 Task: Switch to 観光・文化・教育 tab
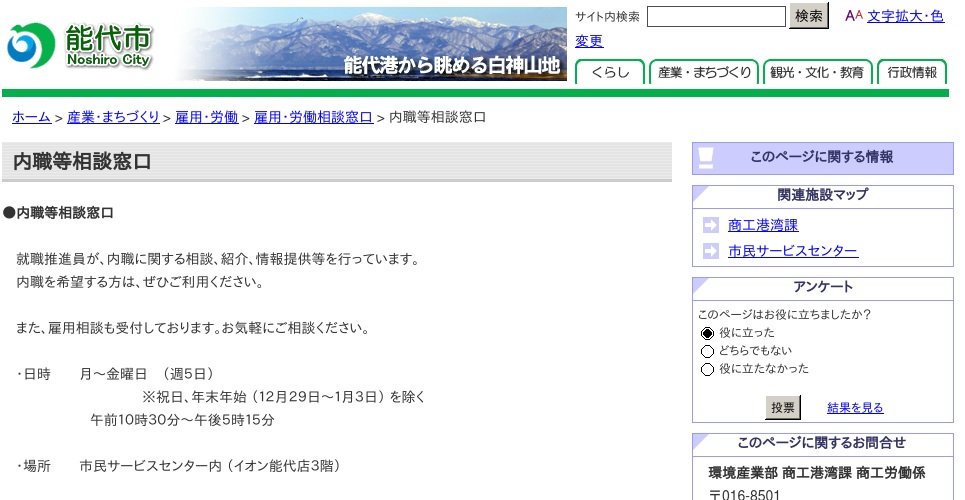point(818,72)
